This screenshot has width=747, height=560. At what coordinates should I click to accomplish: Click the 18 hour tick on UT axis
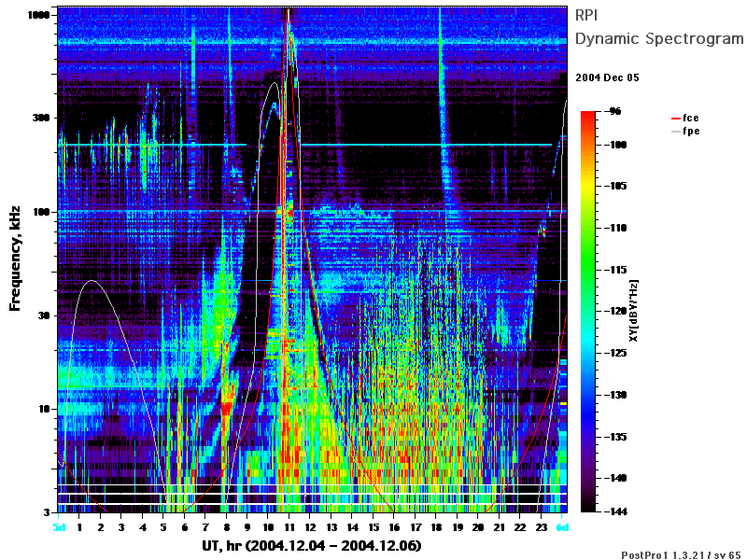point(436,527)
